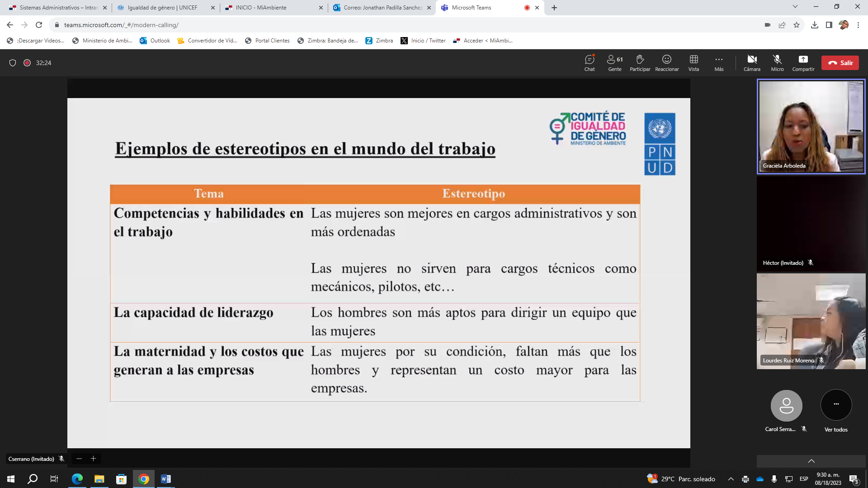Show the Gente participants list
The image size is (868, 488).
[614, 63]
